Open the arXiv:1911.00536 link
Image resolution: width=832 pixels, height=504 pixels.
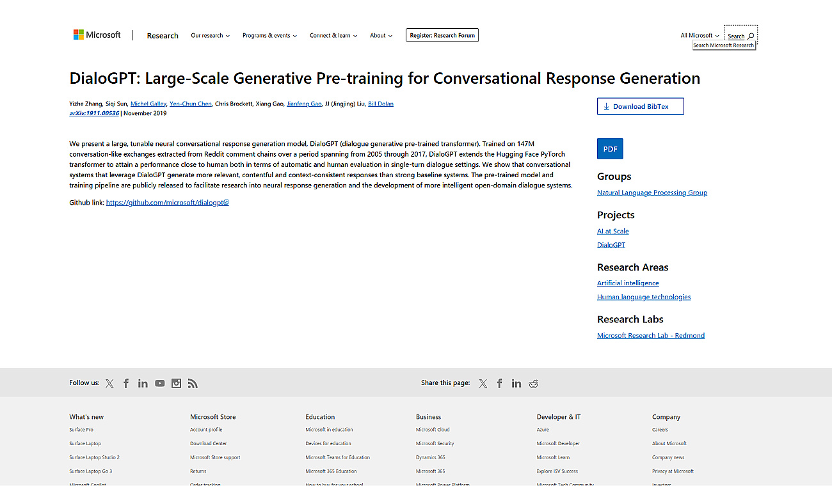[94, 113]
